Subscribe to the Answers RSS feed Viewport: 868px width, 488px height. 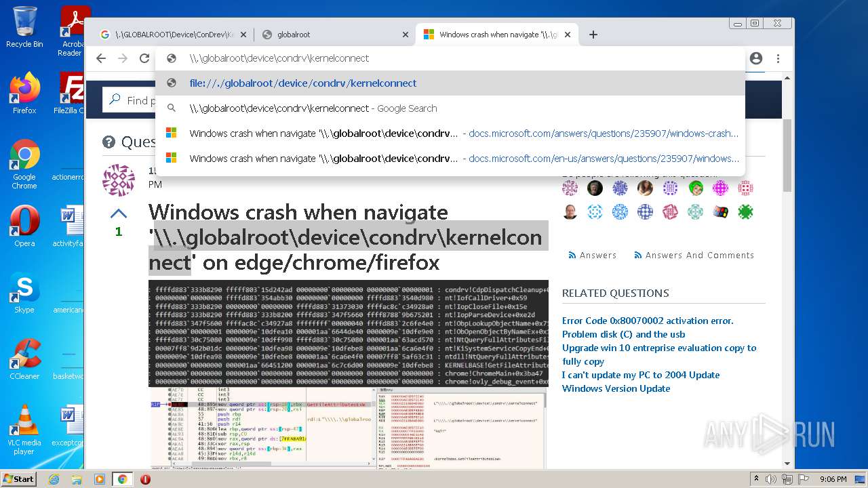click(x=591, y=256)
